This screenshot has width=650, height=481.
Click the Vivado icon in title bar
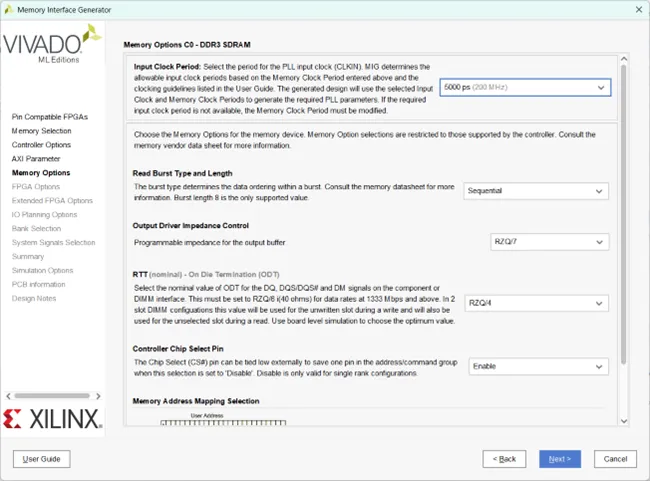pos(9,10)
